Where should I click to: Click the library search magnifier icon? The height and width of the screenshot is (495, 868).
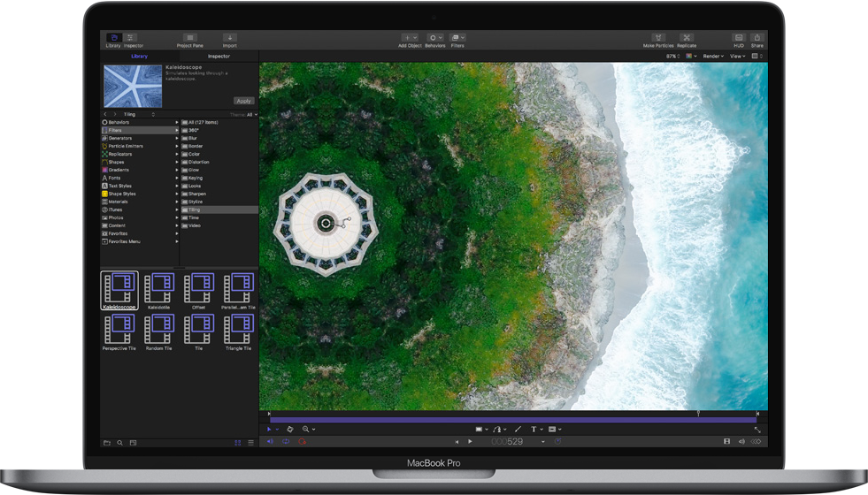(x=119, y=442)
